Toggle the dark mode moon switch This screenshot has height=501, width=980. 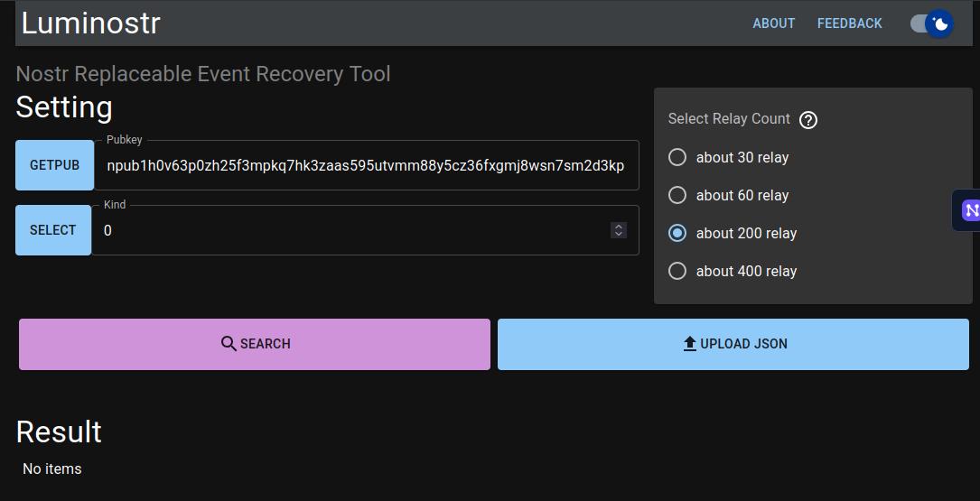932,23
